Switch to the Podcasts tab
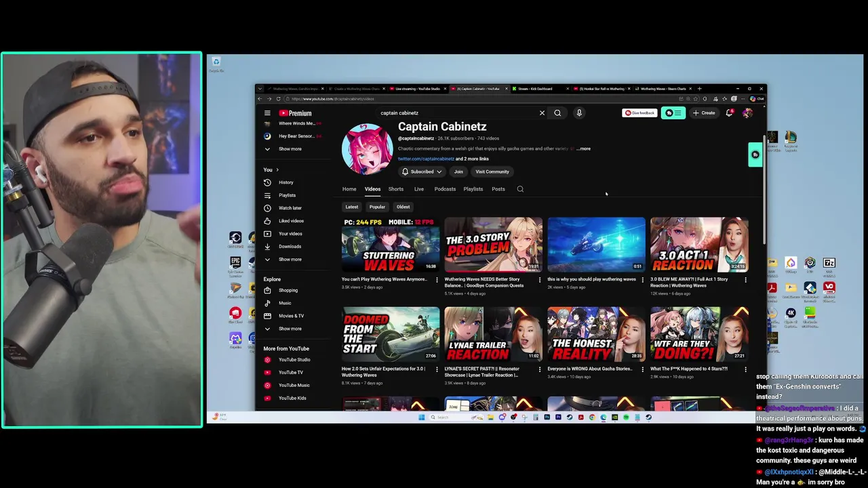The image size is (868, 488). click(445, 189)
